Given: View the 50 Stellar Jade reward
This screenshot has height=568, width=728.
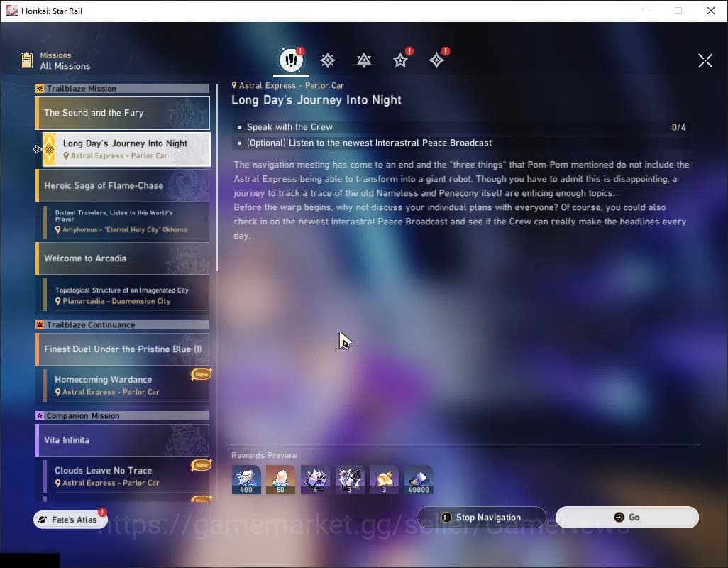Looking at the screenshot, I should coord(280,479).
